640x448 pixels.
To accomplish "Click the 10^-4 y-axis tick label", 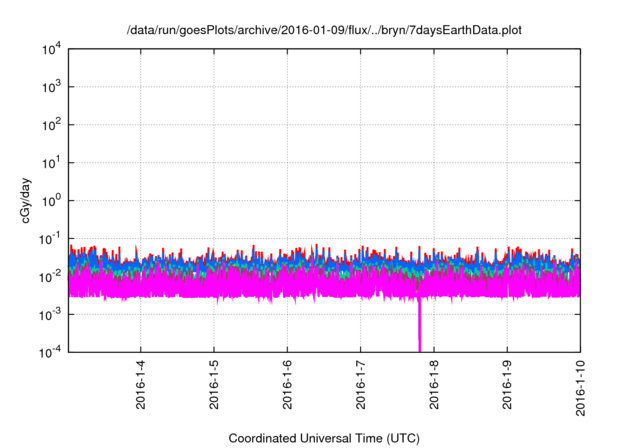I will coord(50,352).
